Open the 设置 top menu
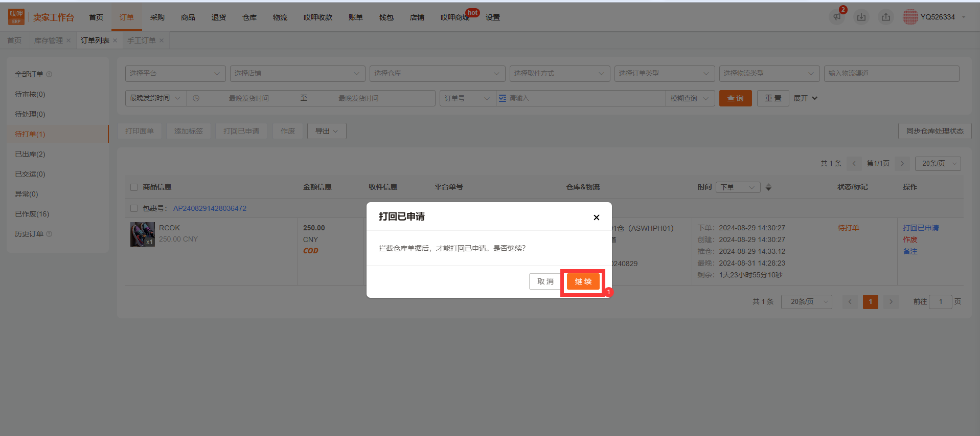The width and height of the screenshot is (980, 436). point(493,17)
